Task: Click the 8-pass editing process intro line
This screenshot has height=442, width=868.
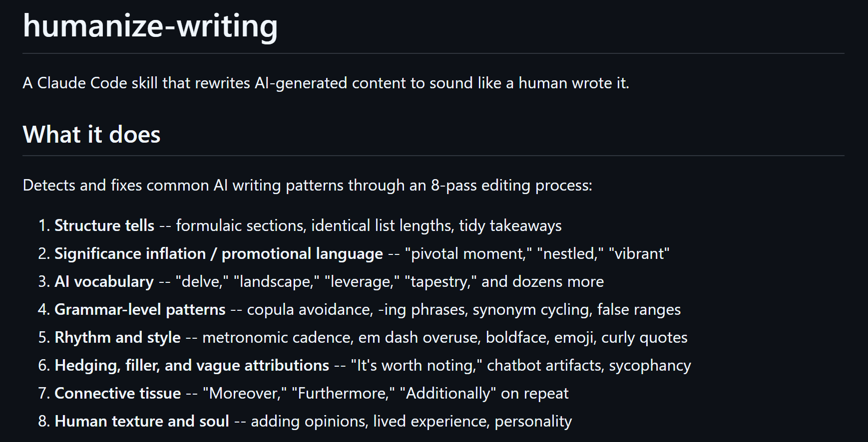Action: [x=308, y=185]
